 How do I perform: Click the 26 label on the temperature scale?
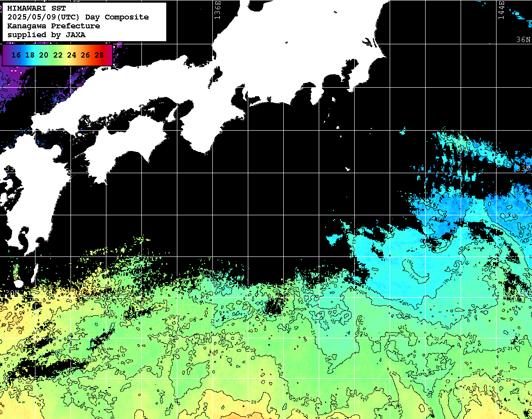85,55
